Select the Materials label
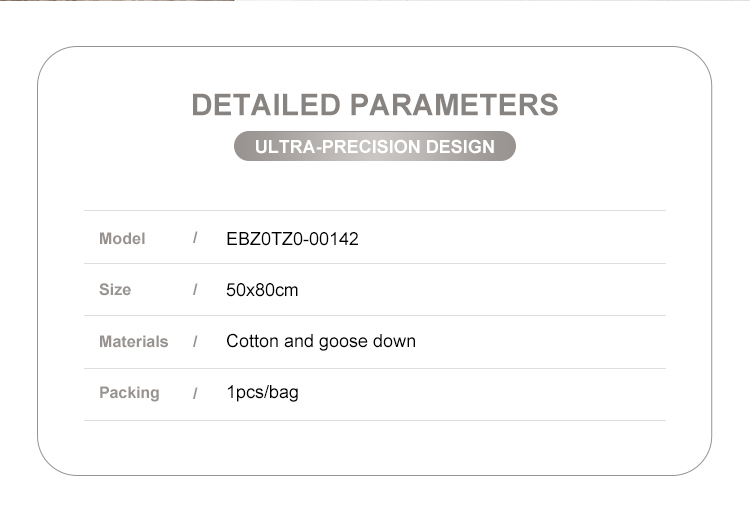Viewport: 750px width, 522px height. pos(133,341)
